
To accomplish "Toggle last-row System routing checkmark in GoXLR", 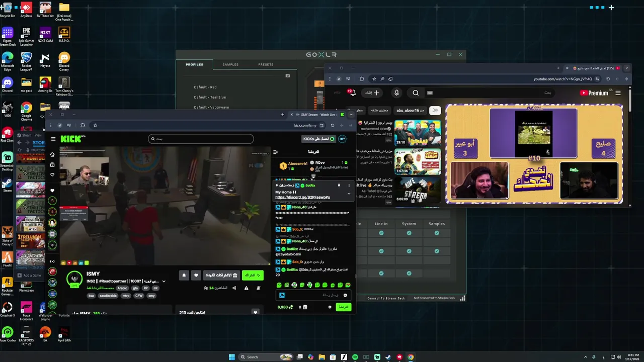I will (x=409, y=274).
